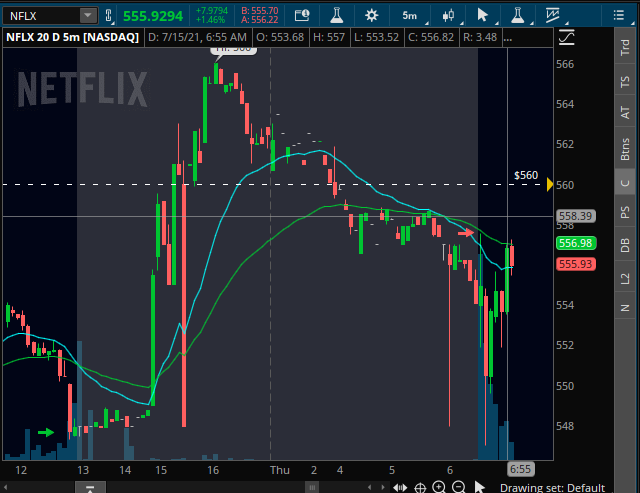
Task: Click the +7.9794 net change value
Action: pyautogui.click(x=211, y=11)
